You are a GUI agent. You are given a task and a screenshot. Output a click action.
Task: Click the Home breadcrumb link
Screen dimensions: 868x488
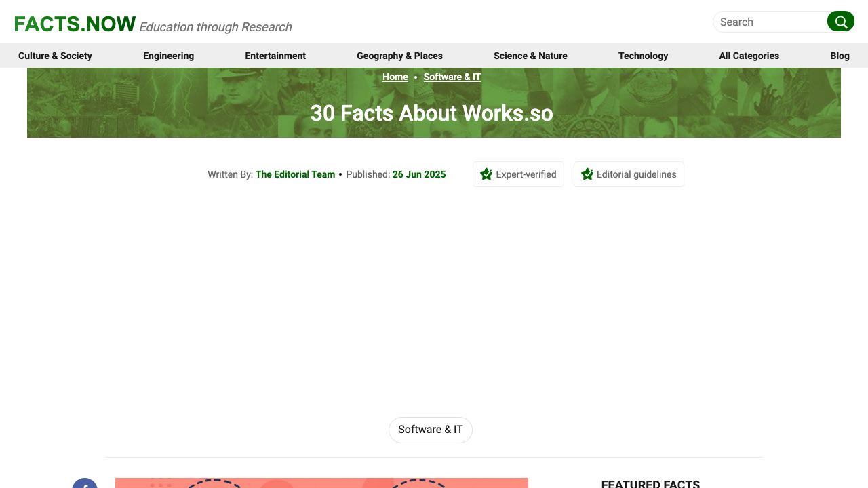[x=395, y=77]
